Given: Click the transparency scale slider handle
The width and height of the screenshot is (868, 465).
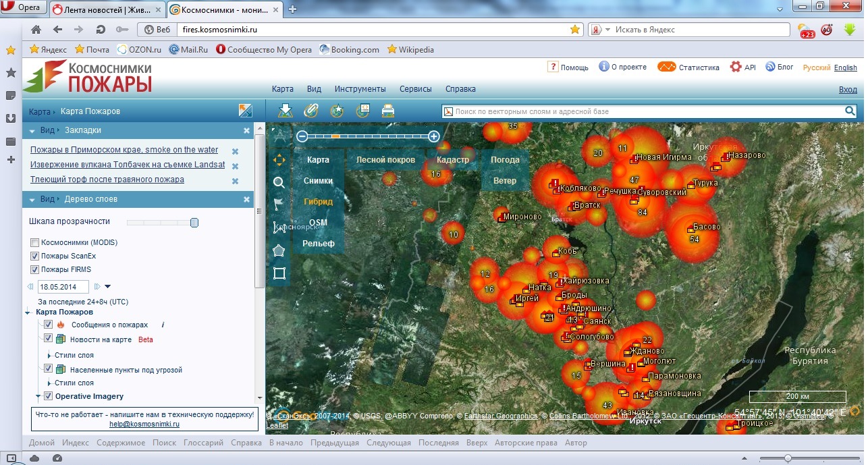Looking at the screenshot, I should coord(194,223).
